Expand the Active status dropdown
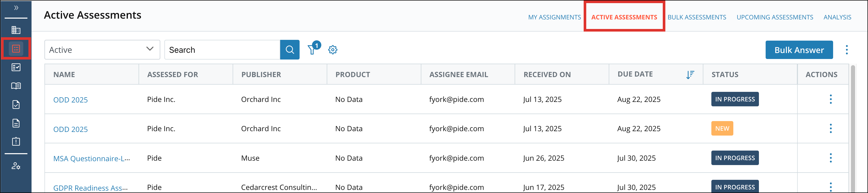The image size is (868, 193). point(102,50)
